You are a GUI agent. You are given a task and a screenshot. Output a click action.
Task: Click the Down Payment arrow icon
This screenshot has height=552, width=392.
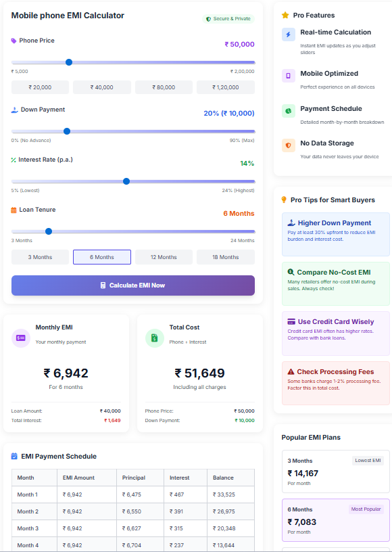pos(16,110)
